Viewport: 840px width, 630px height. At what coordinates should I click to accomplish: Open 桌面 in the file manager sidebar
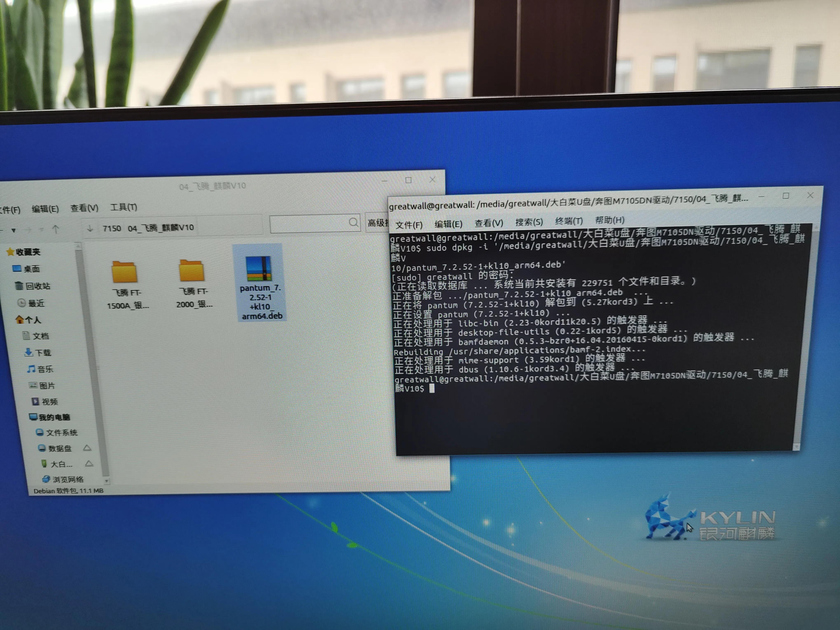tap(27, 269)
